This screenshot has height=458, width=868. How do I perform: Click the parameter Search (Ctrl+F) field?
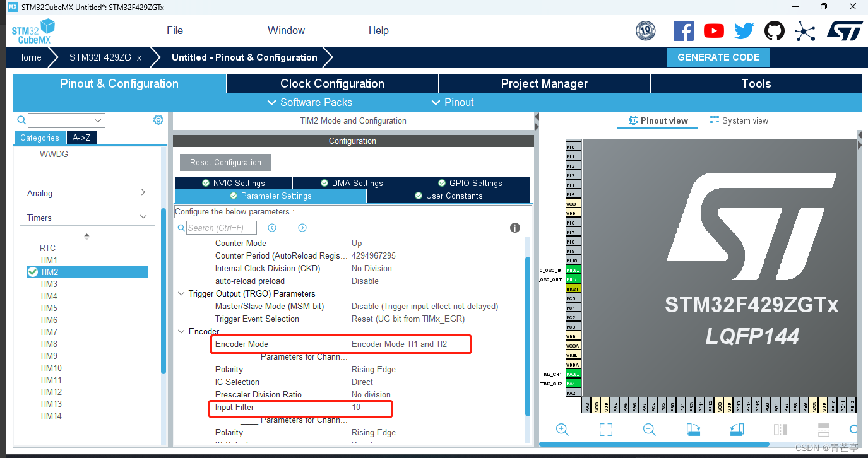[222, 228]
